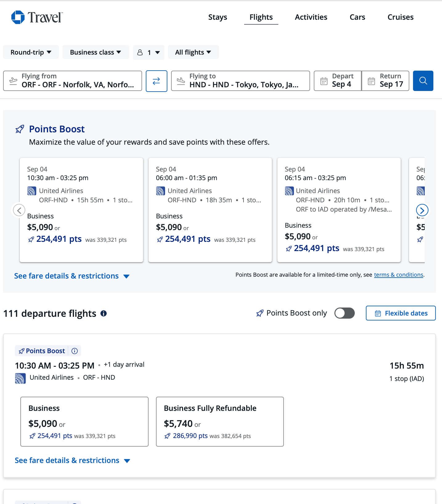Image resolution: width=442 pixels, height=504 pixels.
Task: Show next Points Boost offers with right arrow
Action: click(x=422, y=210)
